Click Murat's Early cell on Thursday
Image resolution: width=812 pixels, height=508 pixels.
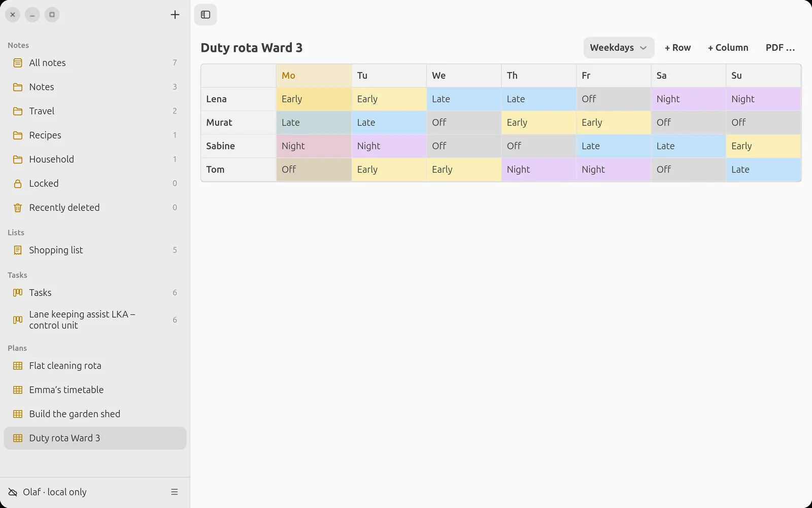538,122
